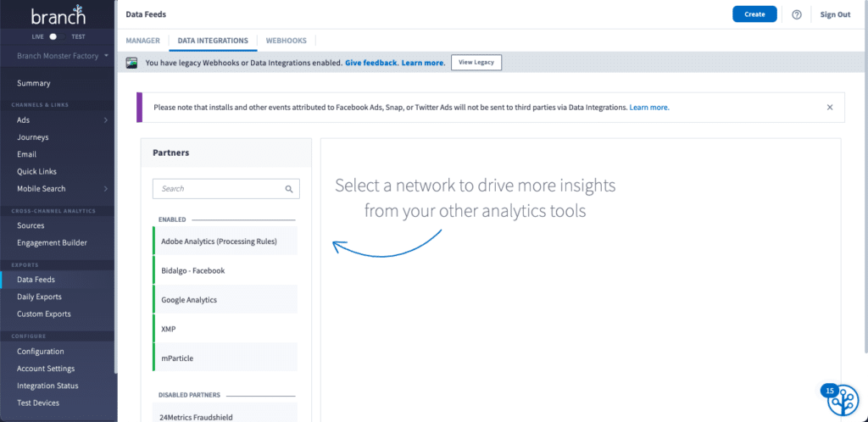This screenshot has width=868, height=422.
Task: Open the Branch Monster Factory app dropdown
Action: pos(63,56)
